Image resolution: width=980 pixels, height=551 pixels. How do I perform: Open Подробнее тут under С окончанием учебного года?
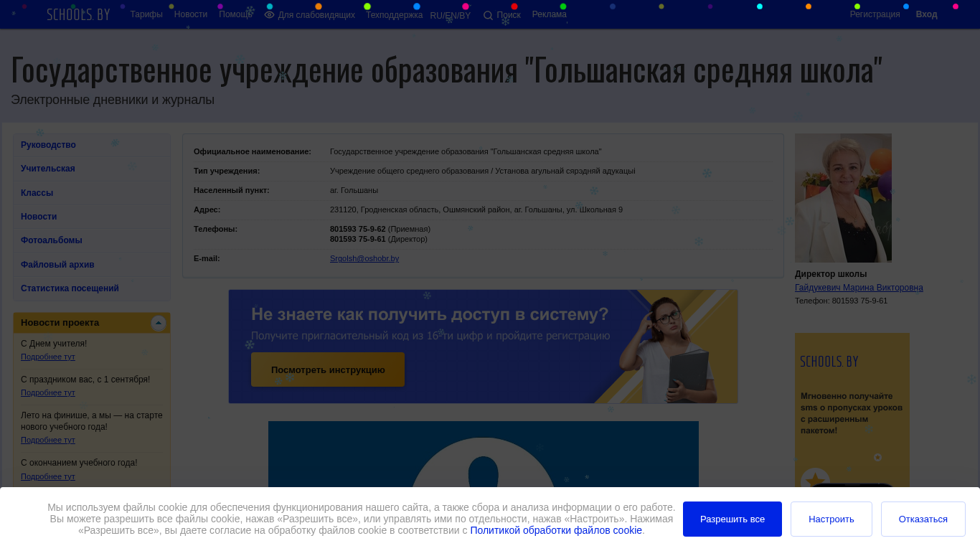coord(48,476)
